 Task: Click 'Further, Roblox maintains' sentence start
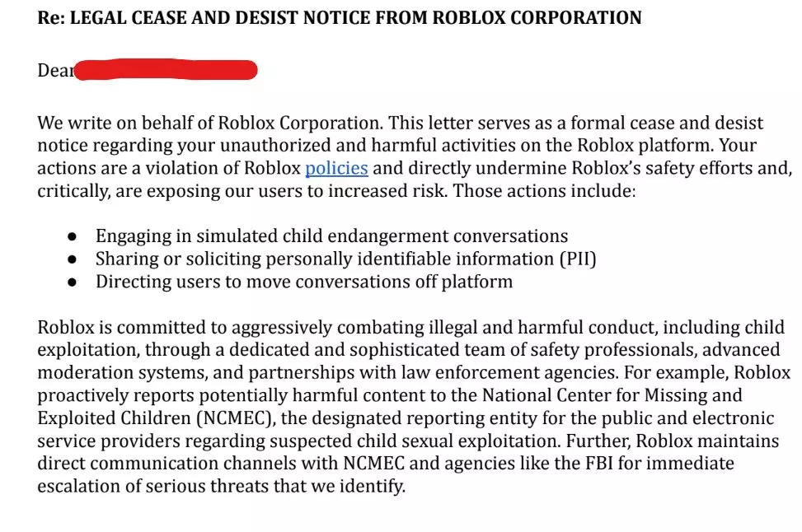[673, 441]
